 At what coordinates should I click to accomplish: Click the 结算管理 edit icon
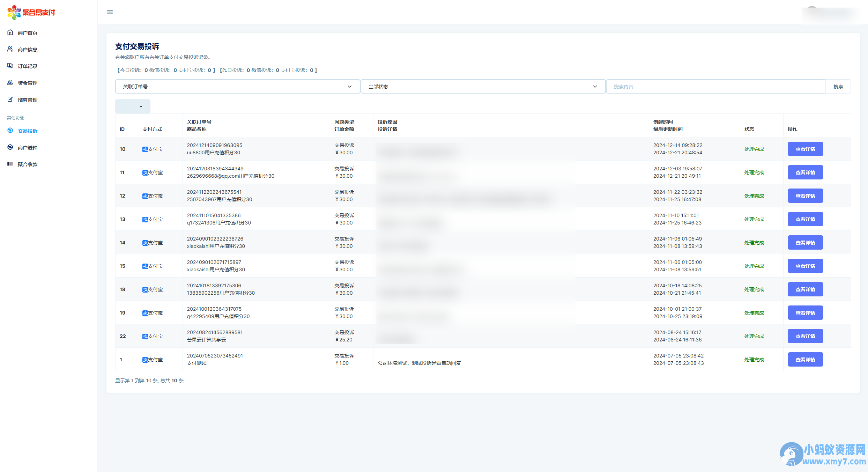click(10, 99)
